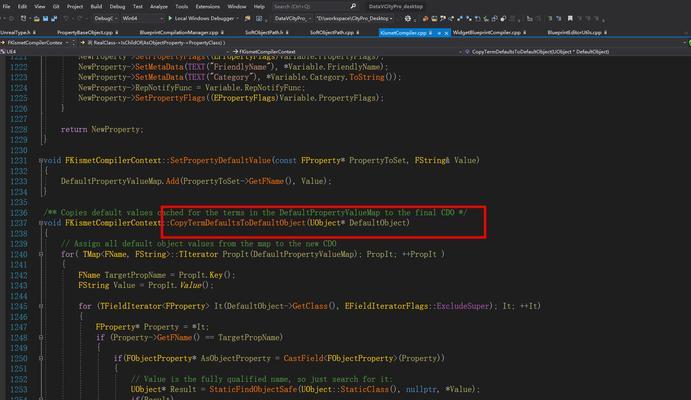Screen dimensions: 691x400
Task: Click the search magnifier icon
Action: (353, 6)
